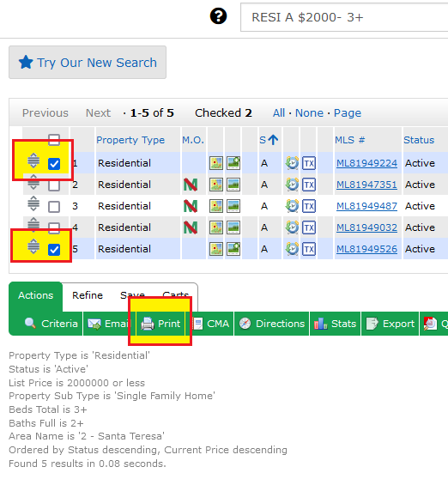Click the Next page link
This screenshot has width=448, height=479.
pyautogui.click(x=98, y=113)
